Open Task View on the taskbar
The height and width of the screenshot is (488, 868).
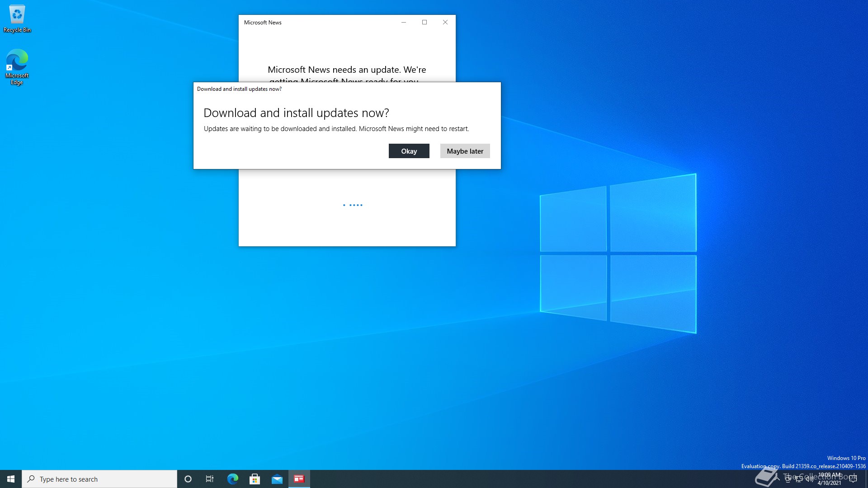pyautogui.click(x=210, y=479)
